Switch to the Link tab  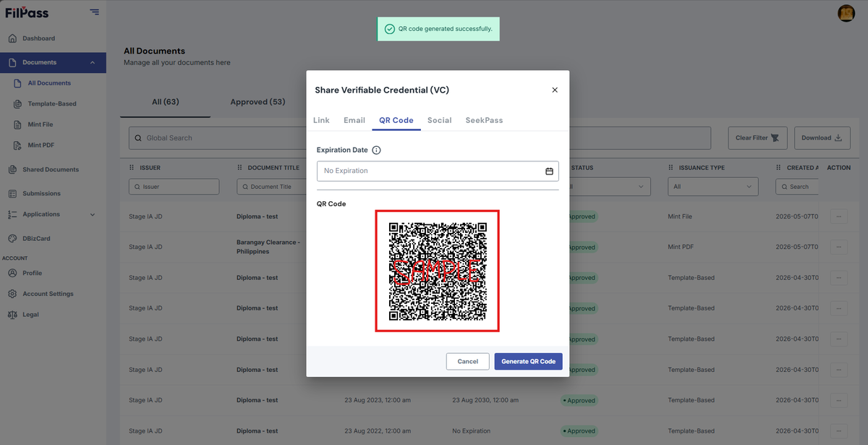pos(321,120)
